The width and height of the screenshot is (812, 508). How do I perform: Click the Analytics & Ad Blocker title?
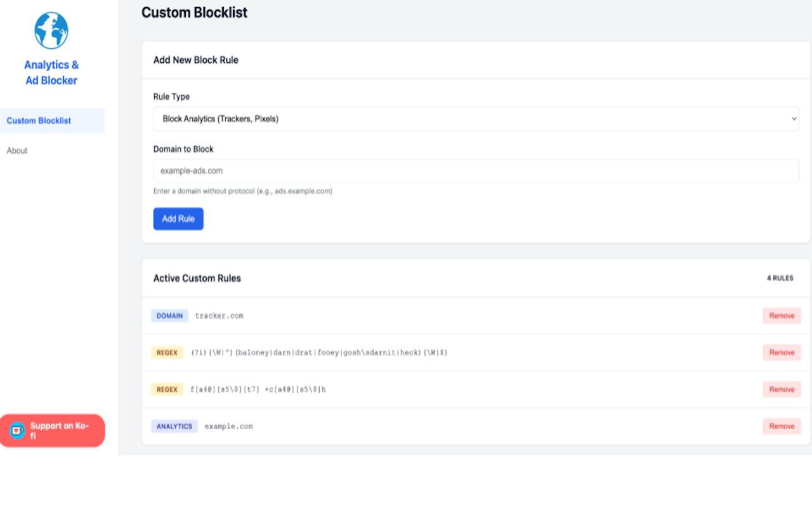pos(51,72)
